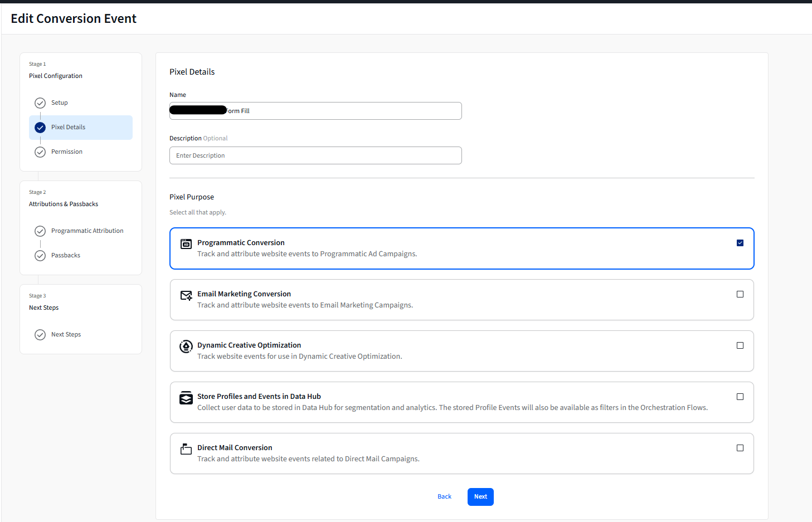Click the Dynamic Creative Optimization icon
Screen dimensions: 812x522
[186, 347]
